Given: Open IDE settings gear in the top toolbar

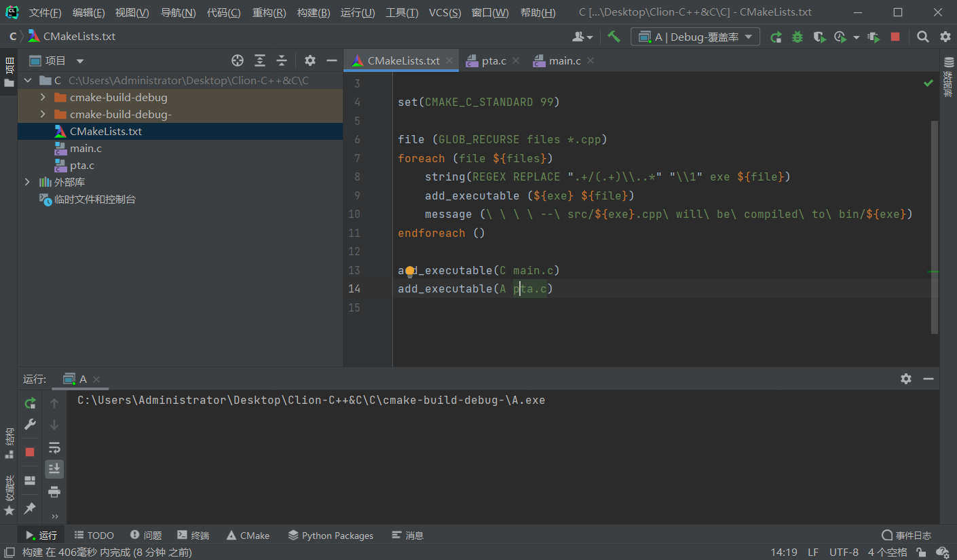Looking at the screenshot, I should coord(945,37).
